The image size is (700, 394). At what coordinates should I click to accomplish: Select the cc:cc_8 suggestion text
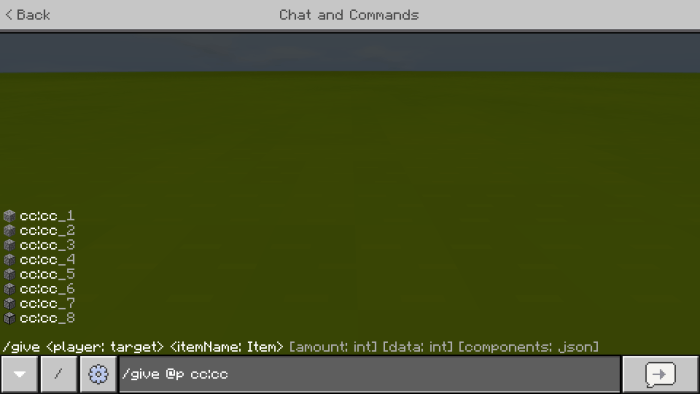47,319
